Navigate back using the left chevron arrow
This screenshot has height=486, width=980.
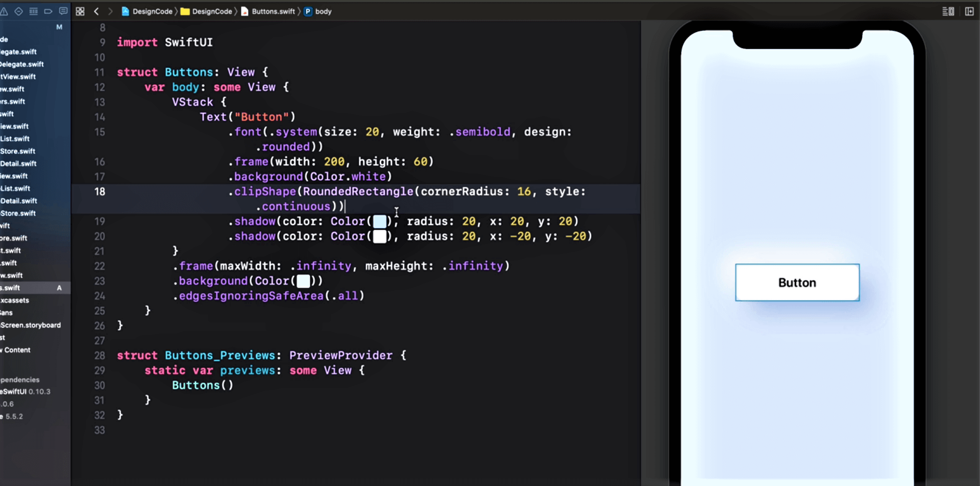pyautogui.click(x=97, y=11)
